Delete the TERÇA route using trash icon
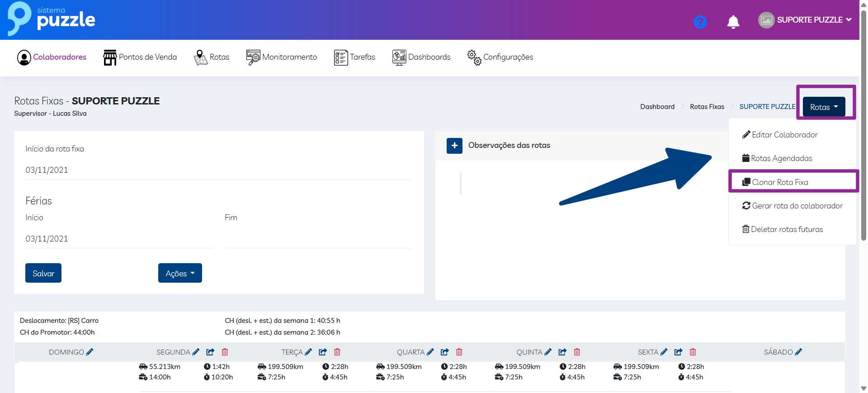 coord(337,352)
